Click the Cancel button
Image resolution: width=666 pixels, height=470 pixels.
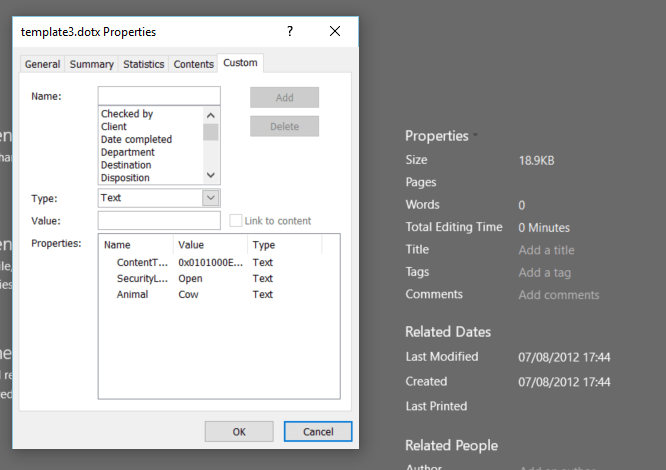[318, 432]
